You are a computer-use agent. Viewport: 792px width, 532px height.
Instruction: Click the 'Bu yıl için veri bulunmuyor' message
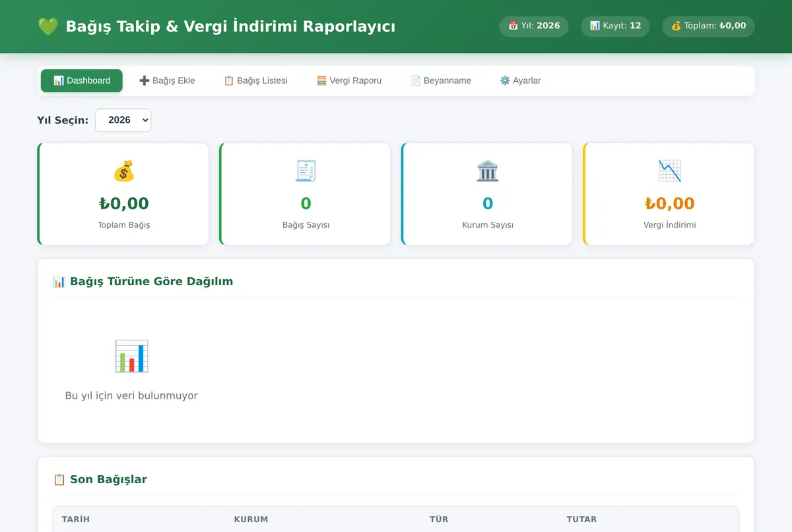coord(131,396)
